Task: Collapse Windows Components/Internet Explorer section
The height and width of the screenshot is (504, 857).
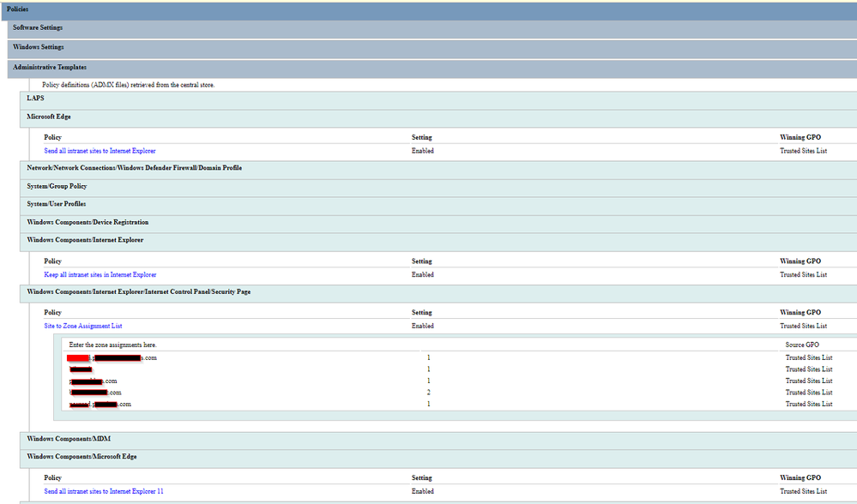Action: pyautogui.click(x=438, y=242)
